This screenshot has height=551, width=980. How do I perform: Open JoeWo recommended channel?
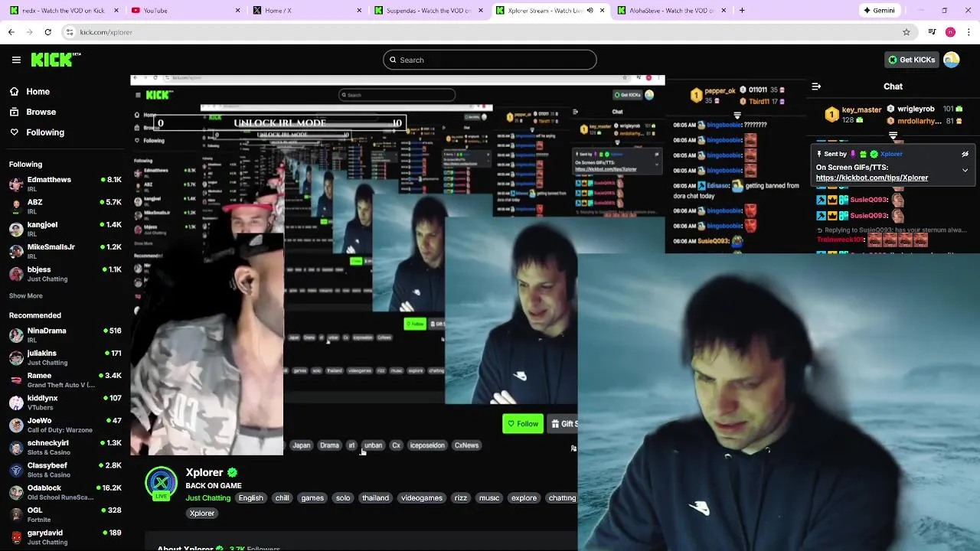tap(65, 425)
